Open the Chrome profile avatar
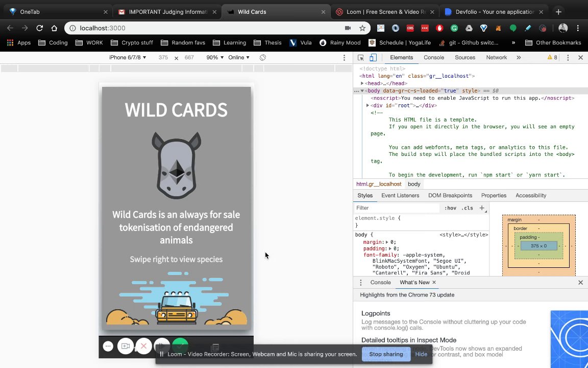The height and width of the screenshot is (368, 588). 563,28
